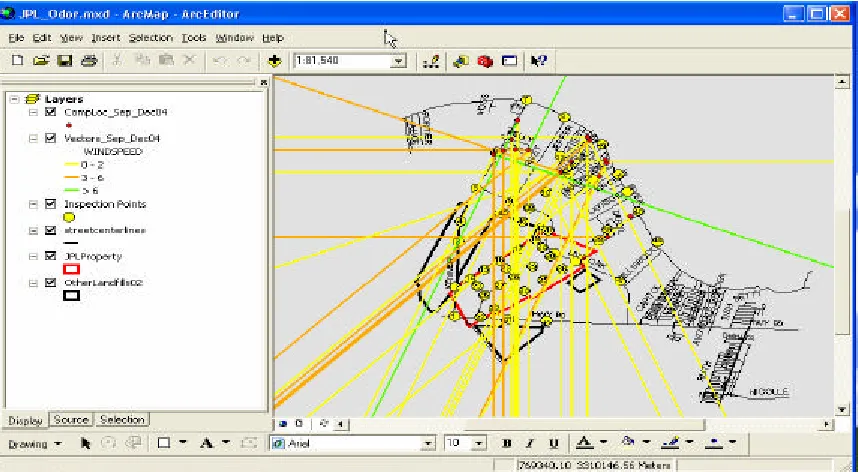Apply bold text formatting
Viewport: 858px width, 472px height.
tap(507, 443)
